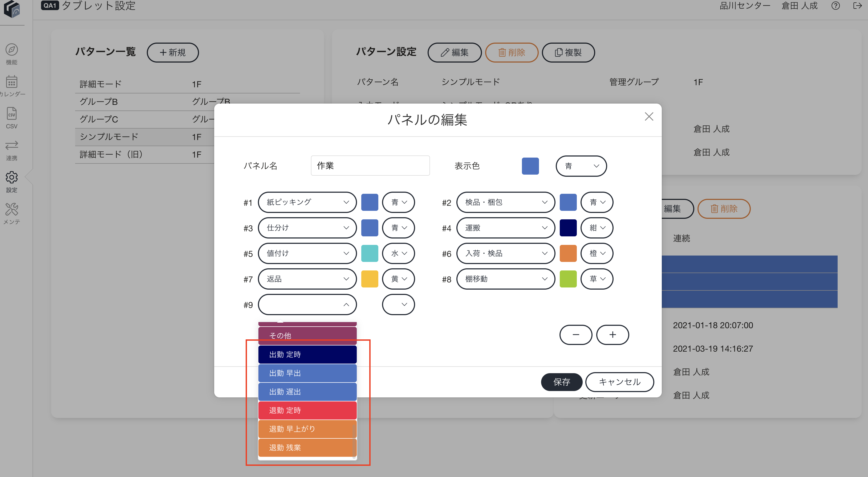Open the #7 黄 color dropdown
This screenshot has width=868, height=477.
pos(398,279)
